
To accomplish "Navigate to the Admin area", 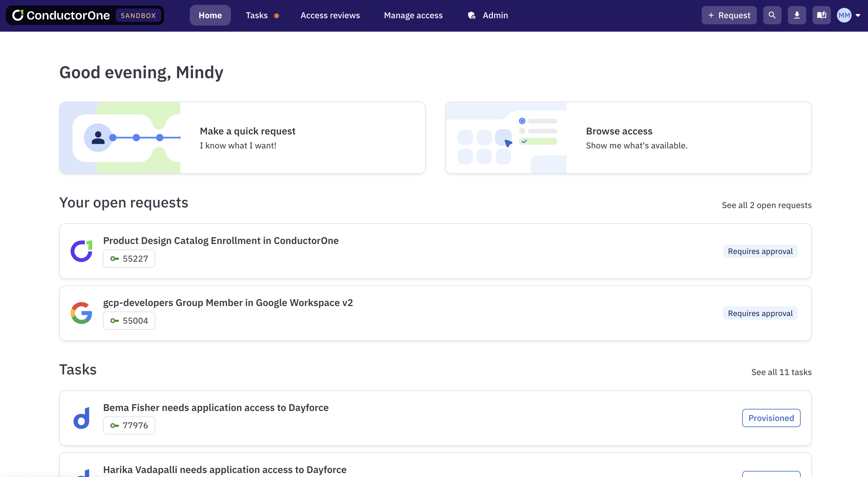I will pyautogui.click(x=495, y=15).
